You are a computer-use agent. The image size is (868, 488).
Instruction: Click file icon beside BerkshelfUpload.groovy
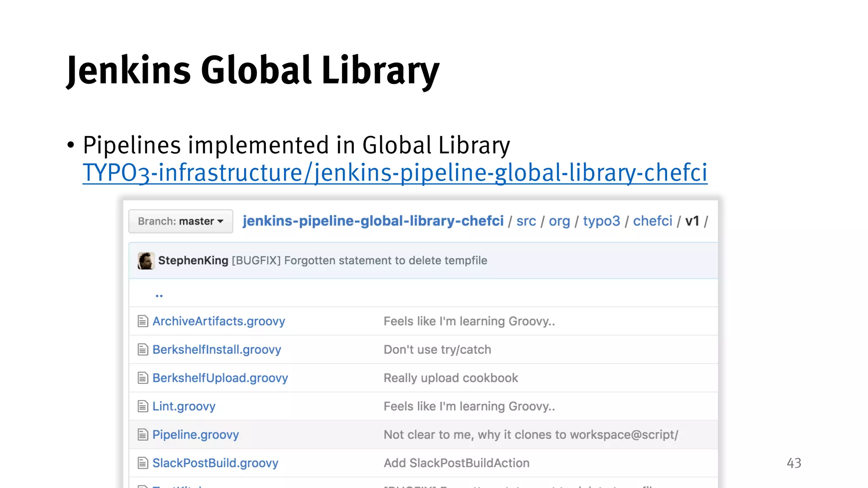tap(143, 378)
